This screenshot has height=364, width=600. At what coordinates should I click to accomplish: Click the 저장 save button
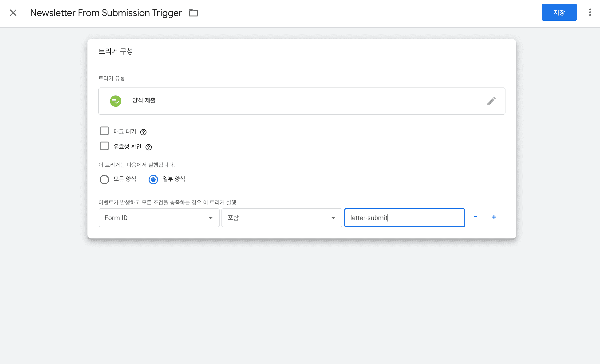pos(559,12)
